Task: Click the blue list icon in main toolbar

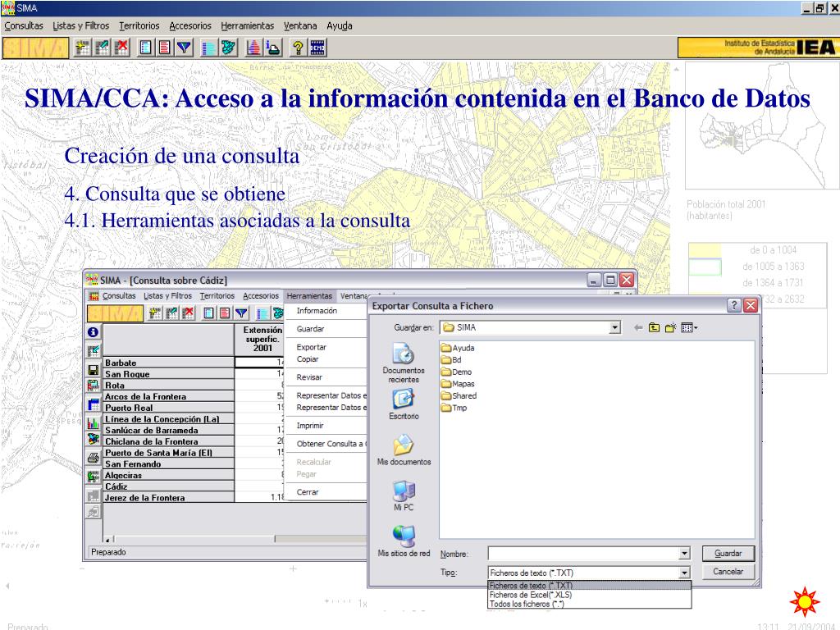Action: [146, 48]
